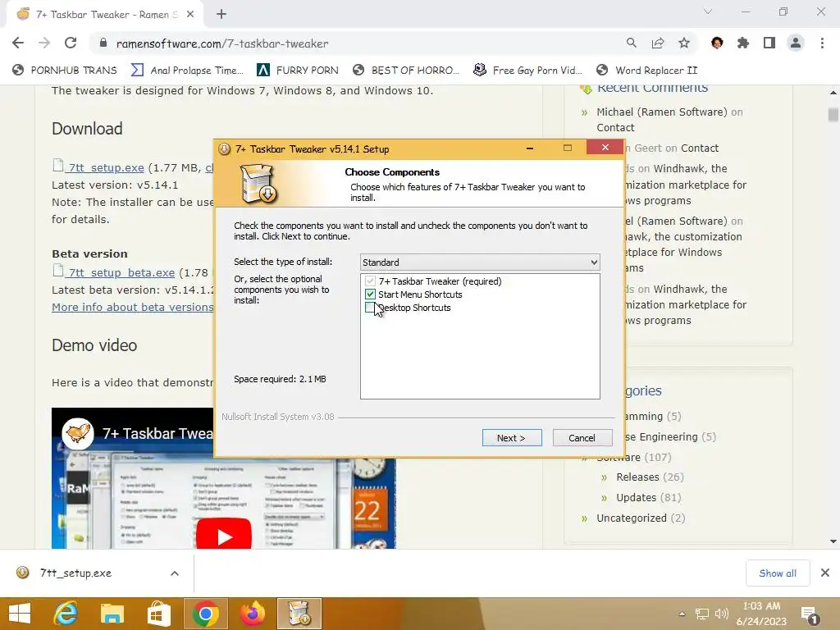840x630 pixels.
Task: Switch to Chrome in the taskbar
Action: click(x=205, y=614)
